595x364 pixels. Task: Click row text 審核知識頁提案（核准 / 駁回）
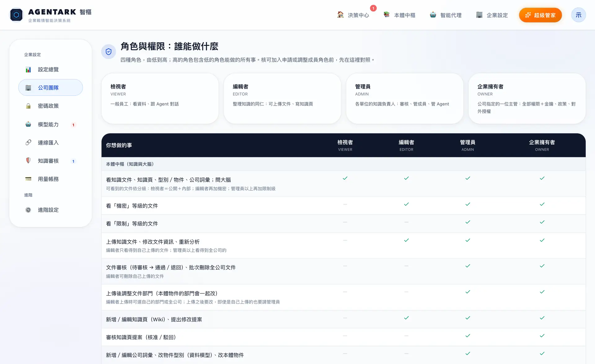click(141, 337)
